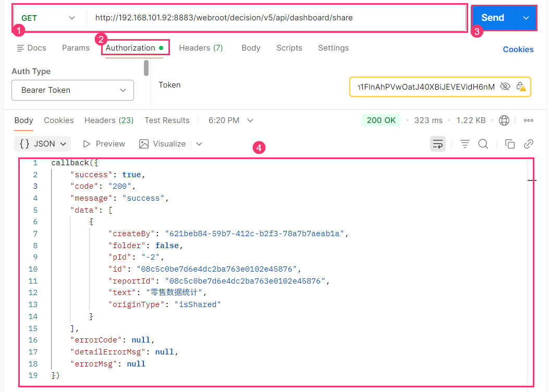
Task: Click the filter response icon
Action: [x=465, y=144]
